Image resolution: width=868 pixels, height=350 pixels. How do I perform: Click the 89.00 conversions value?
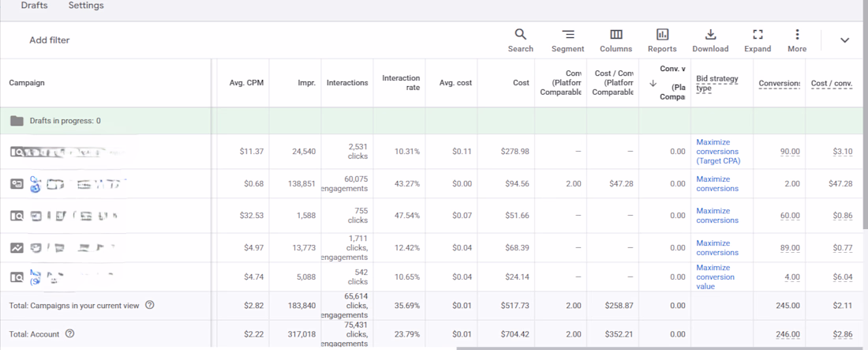790,247
